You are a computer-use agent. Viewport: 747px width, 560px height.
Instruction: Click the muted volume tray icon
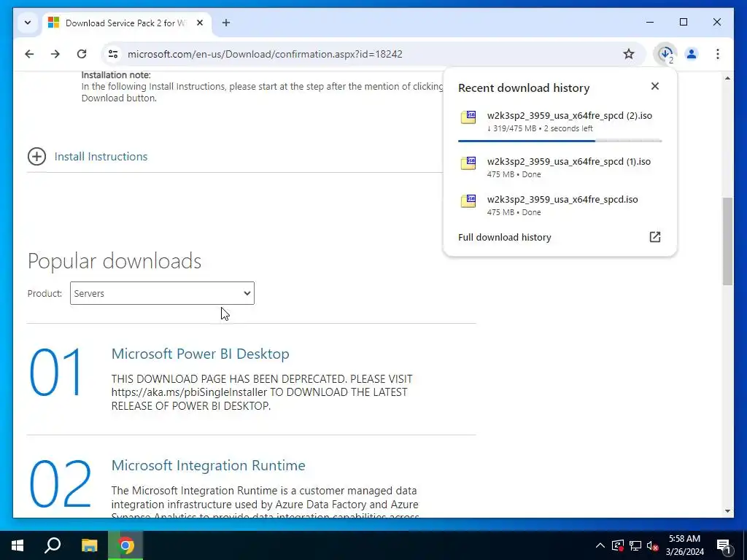click(x=653, y=545)
